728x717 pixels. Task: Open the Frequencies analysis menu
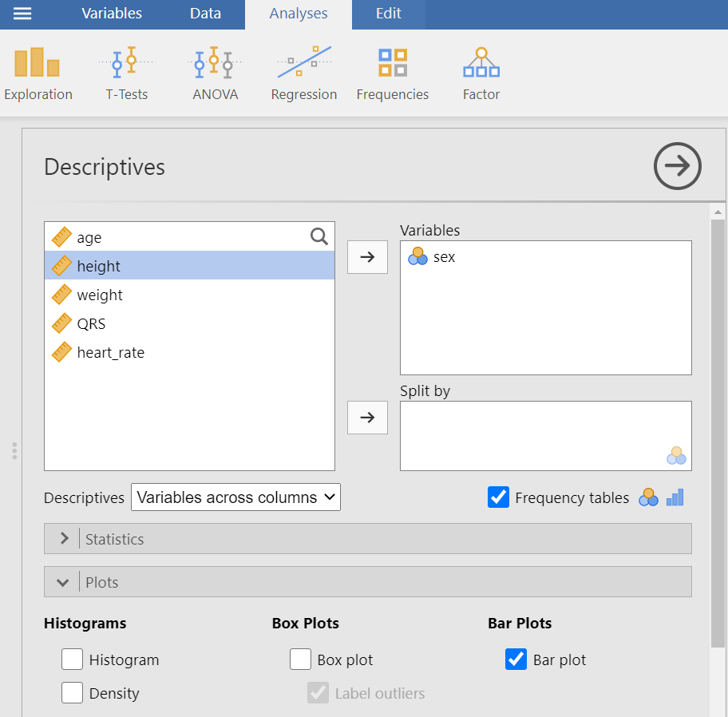point(392,73)
